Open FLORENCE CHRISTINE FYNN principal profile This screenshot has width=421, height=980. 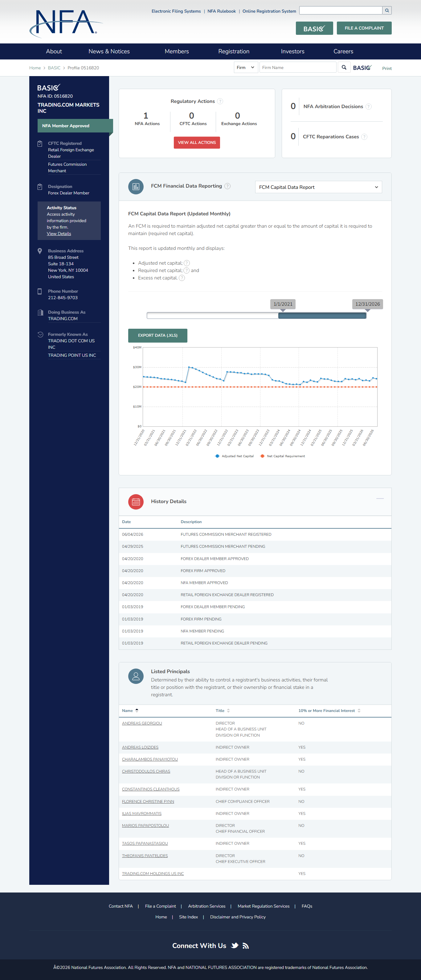coord(148,801)
